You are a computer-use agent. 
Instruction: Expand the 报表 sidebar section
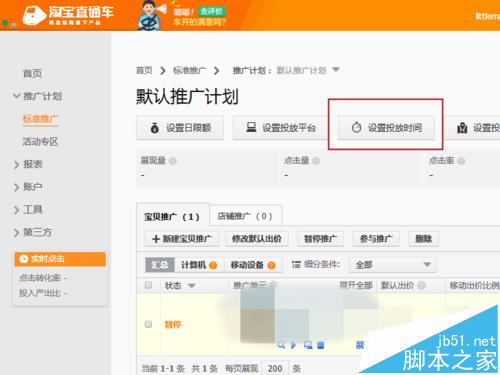pos(28,164)
